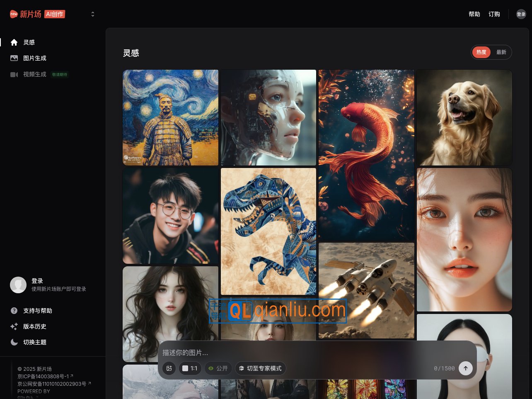Click the moon icon to switch theme
532x399 pixels.
tap(14, 342)
